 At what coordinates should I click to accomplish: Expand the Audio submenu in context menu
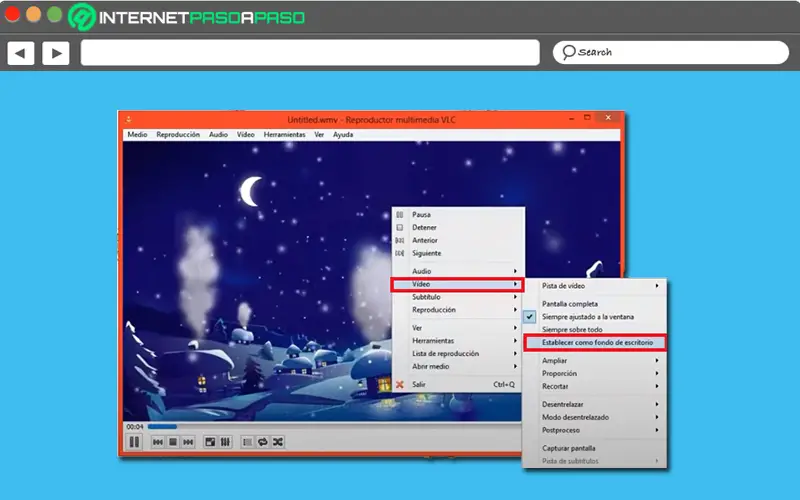[458, 271]
